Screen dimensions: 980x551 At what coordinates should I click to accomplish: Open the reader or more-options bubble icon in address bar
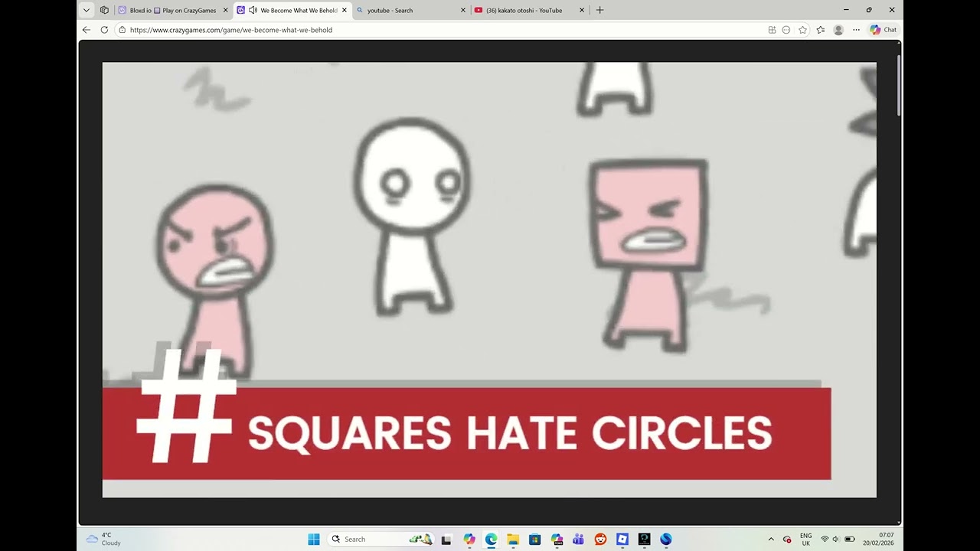[x=786, y=30]
